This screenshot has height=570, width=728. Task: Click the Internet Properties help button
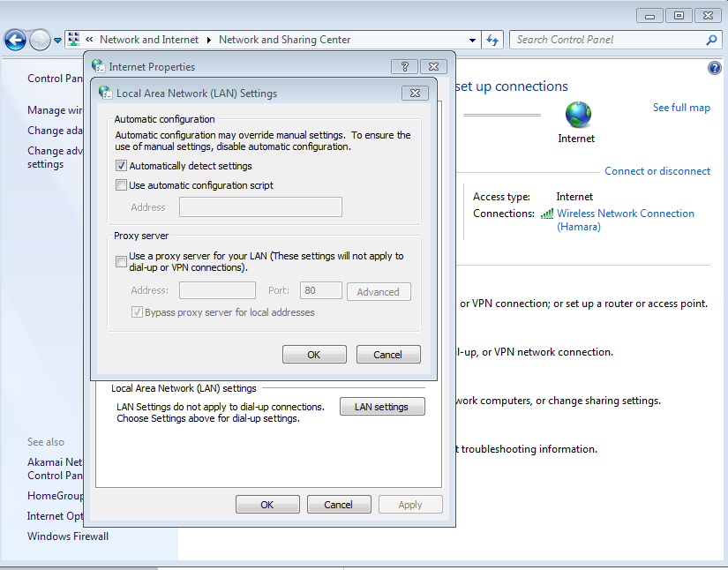pos(404,67)
